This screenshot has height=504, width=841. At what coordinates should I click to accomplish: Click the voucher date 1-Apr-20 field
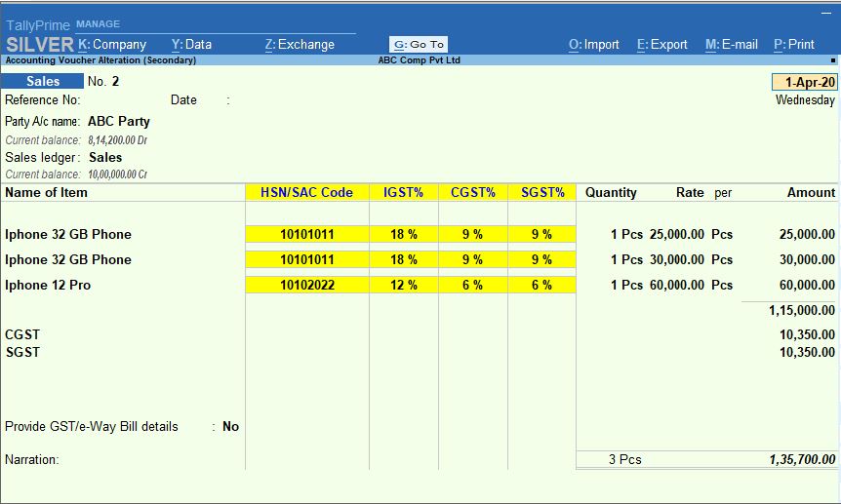pyautogui.click(x=805, y=82)
